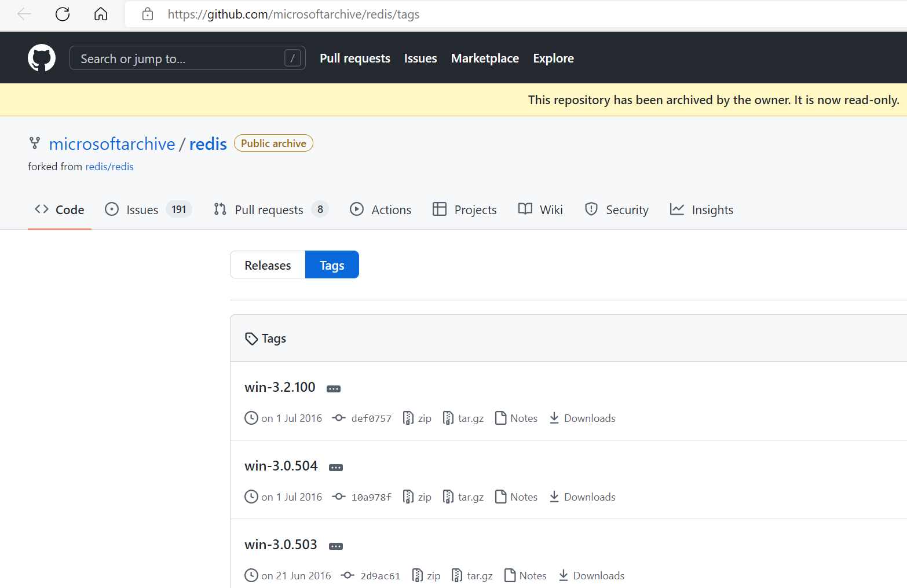The height and width of the screenshot is (588, 907).
Task: Open tag win-3.0.503
Action: pyautogui.click(x=281, y=545)
